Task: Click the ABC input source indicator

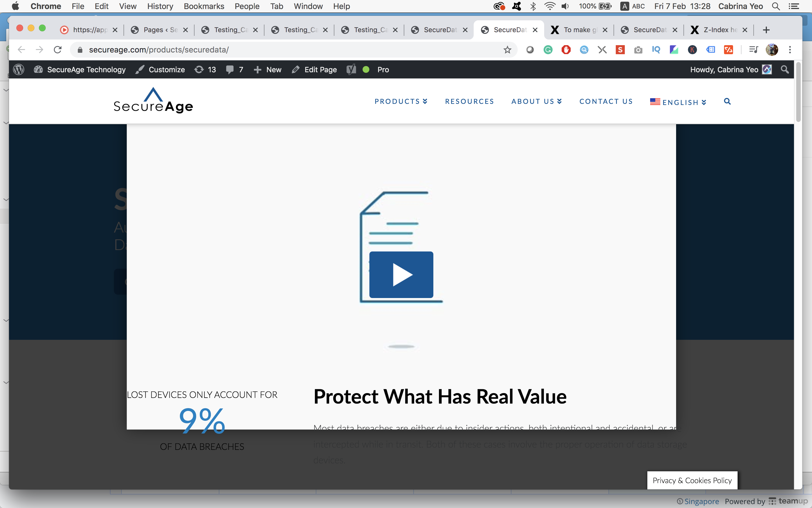Action: [x=633, y=6]
